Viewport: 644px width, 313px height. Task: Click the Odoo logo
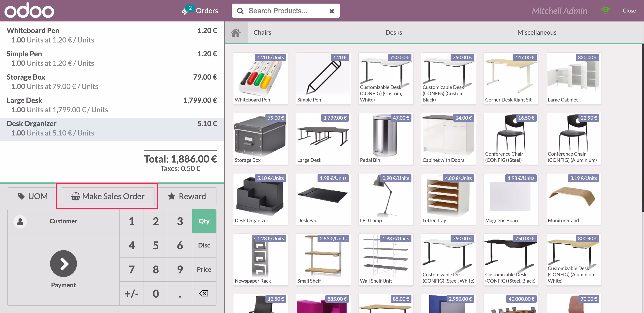click(x=29, y=11)
